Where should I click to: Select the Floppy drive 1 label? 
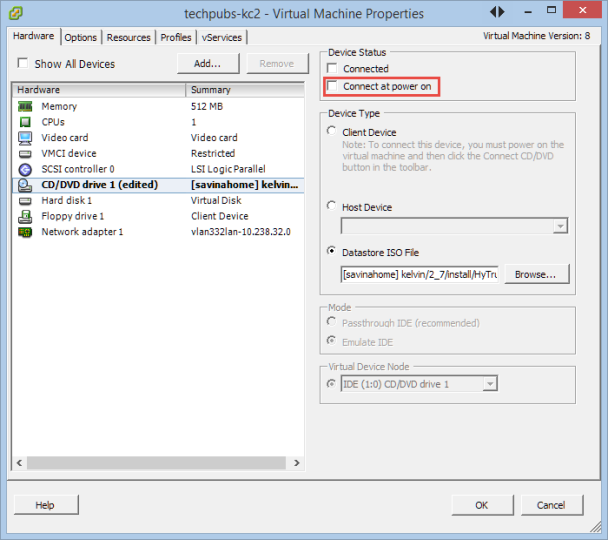[73, 216]
